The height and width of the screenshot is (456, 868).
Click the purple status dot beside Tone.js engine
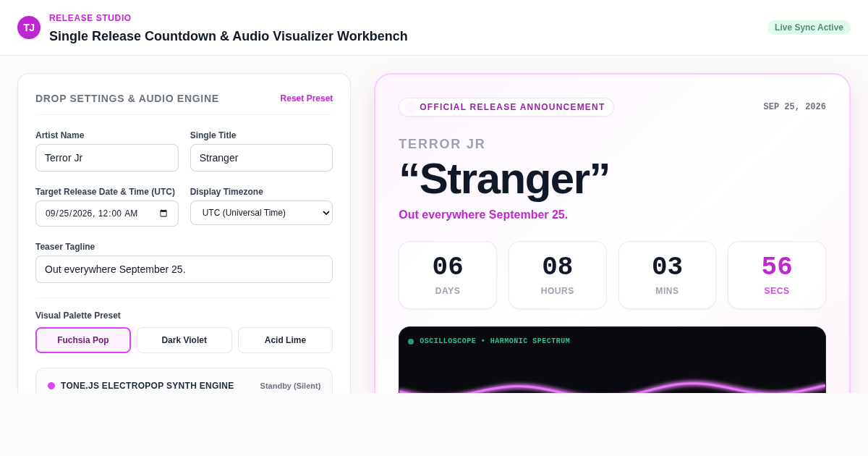click(51, 386)
